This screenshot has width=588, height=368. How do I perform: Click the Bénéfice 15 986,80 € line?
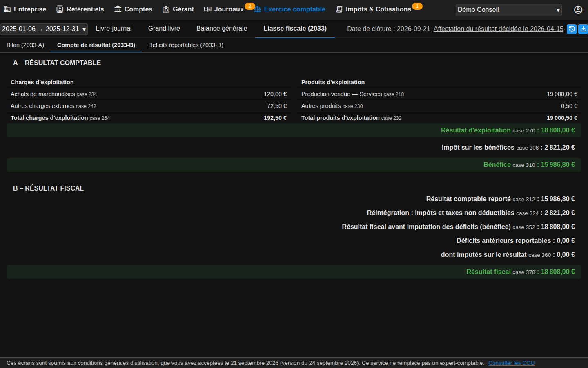[294, 165]
